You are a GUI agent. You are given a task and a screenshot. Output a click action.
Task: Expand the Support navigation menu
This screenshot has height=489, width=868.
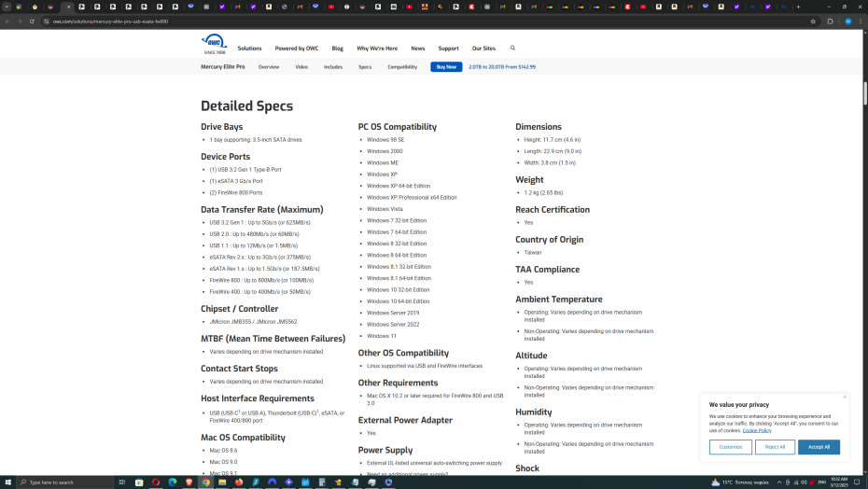pyautogui.click(x=448, y=49)
